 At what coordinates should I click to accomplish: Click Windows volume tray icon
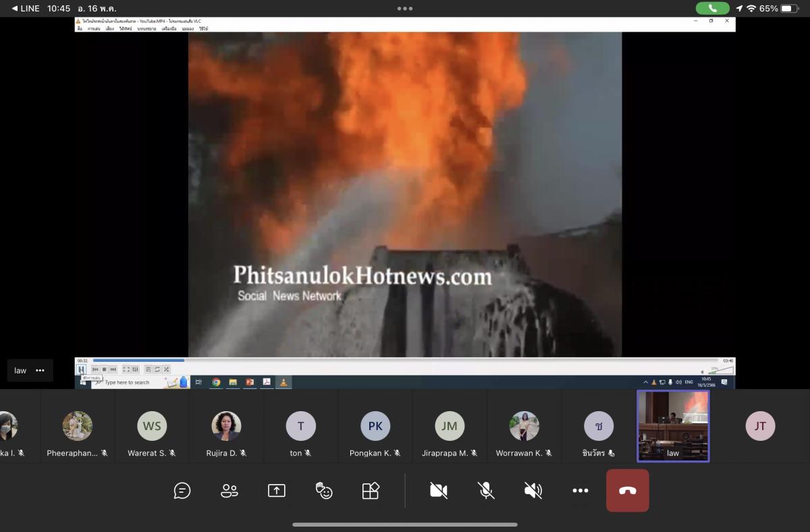click(x=678, y=381)
